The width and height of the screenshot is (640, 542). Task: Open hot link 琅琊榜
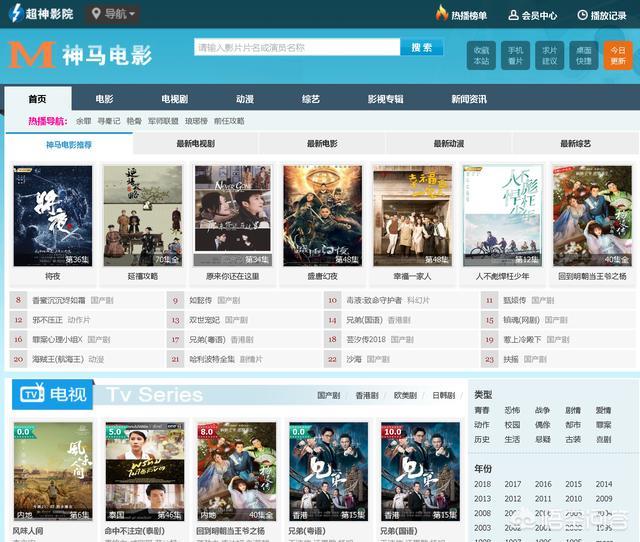[x=196, y=121]
